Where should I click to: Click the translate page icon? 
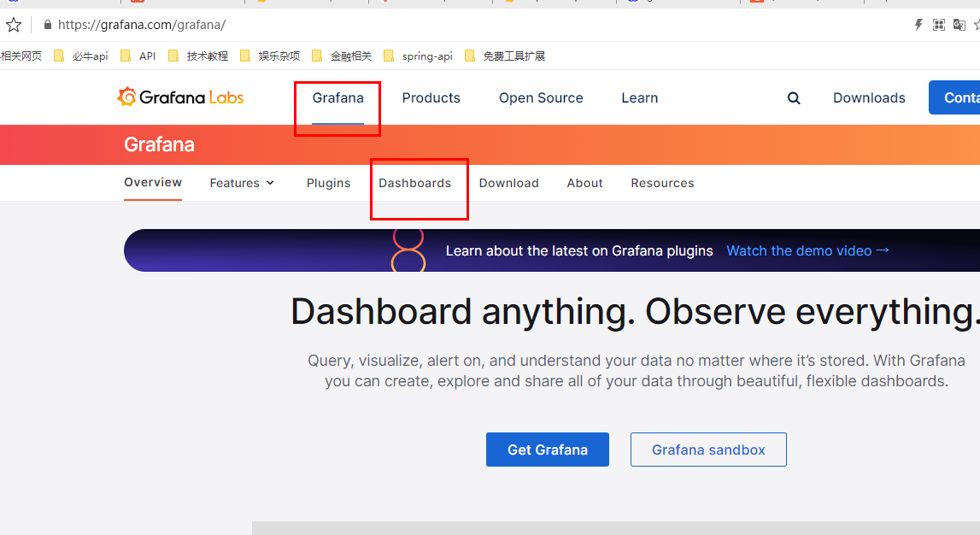tap(959, 25)
